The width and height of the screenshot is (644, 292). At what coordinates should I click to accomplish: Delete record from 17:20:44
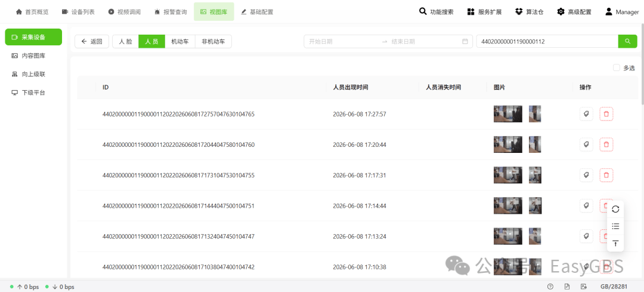click(606, 145)
